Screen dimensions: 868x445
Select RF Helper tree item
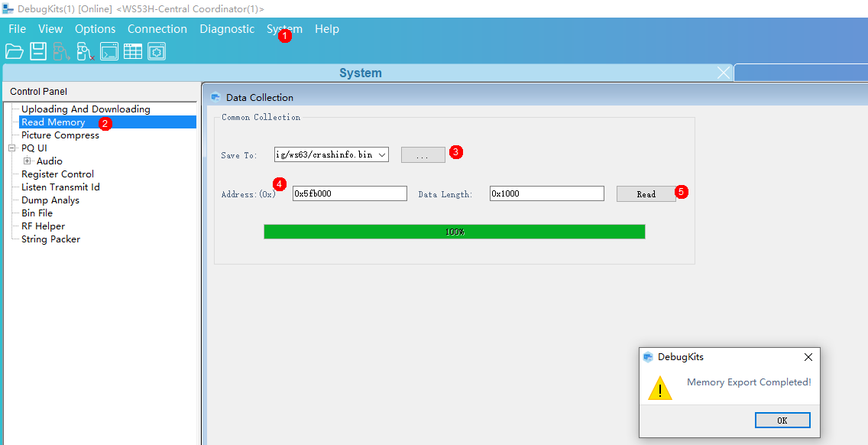[x=44, y=226]
